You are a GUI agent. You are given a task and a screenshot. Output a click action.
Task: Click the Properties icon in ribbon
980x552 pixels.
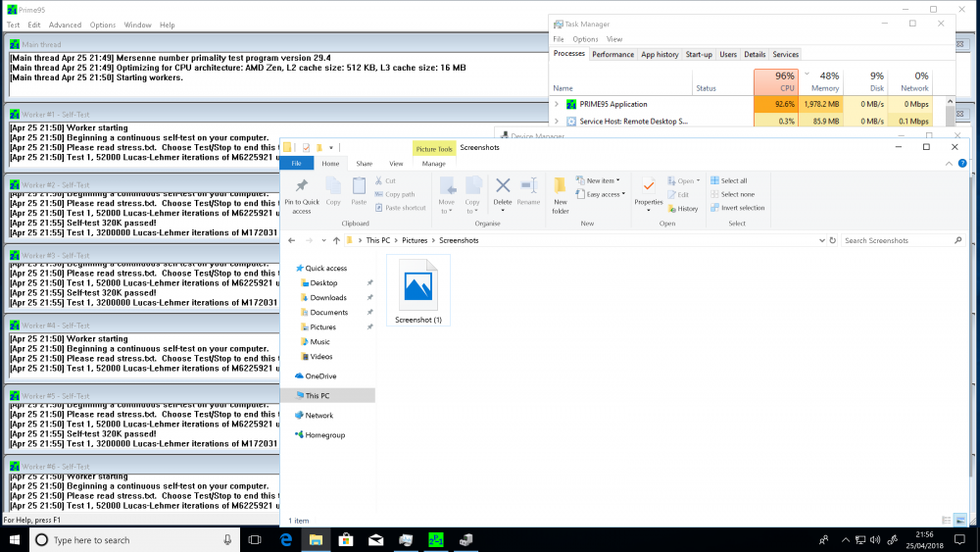pos(649,185)
